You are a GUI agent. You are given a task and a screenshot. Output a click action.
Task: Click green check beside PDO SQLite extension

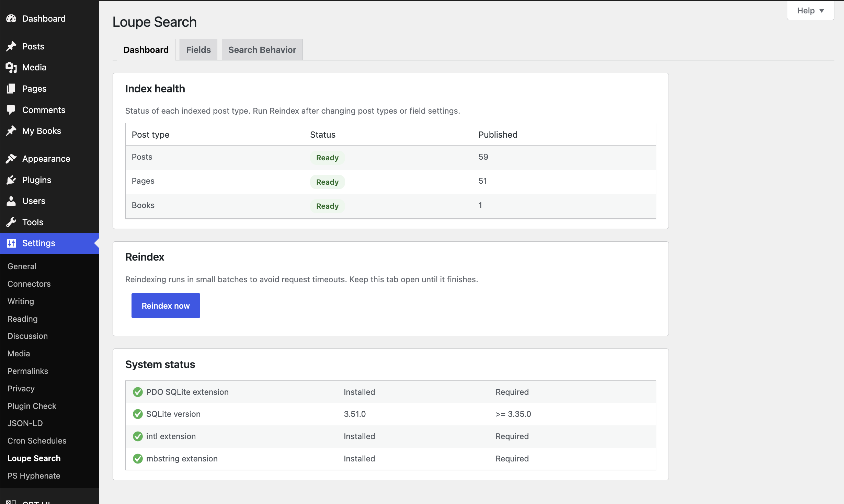point(138,392)
